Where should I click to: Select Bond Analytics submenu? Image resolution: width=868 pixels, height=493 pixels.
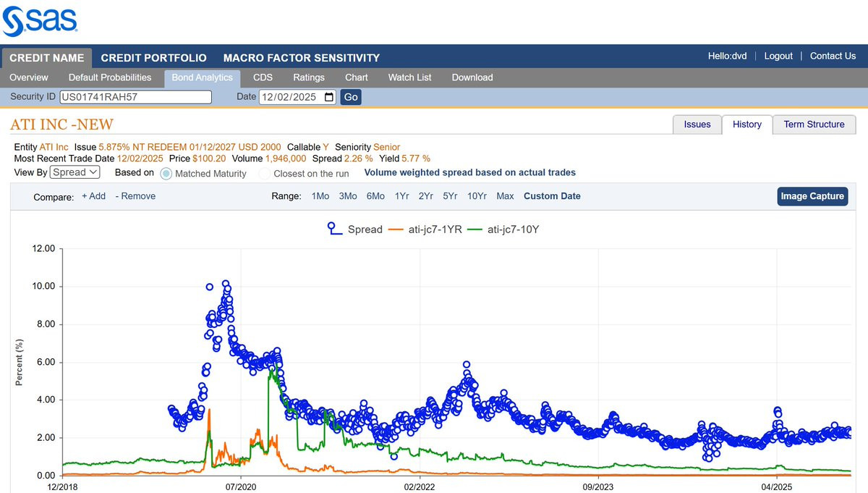tap(203, 77)
